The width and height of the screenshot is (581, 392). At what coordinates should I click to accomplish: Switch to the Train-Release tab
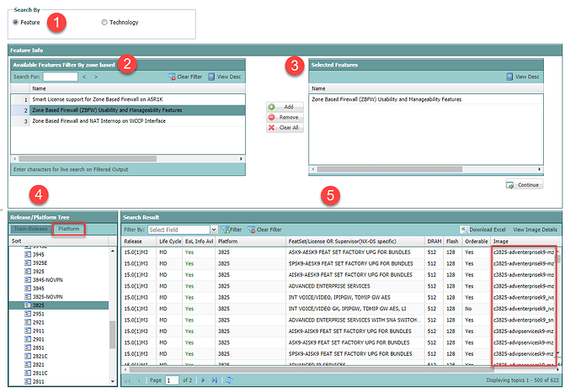(x=31, y=229)
